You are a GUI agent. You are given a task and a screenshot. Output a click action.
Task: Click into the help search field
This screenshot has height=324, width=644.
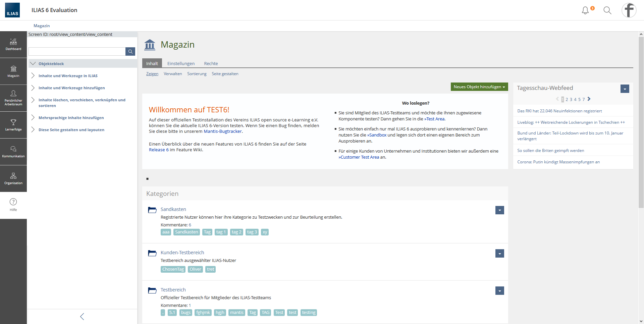click(x=77, y=51)
